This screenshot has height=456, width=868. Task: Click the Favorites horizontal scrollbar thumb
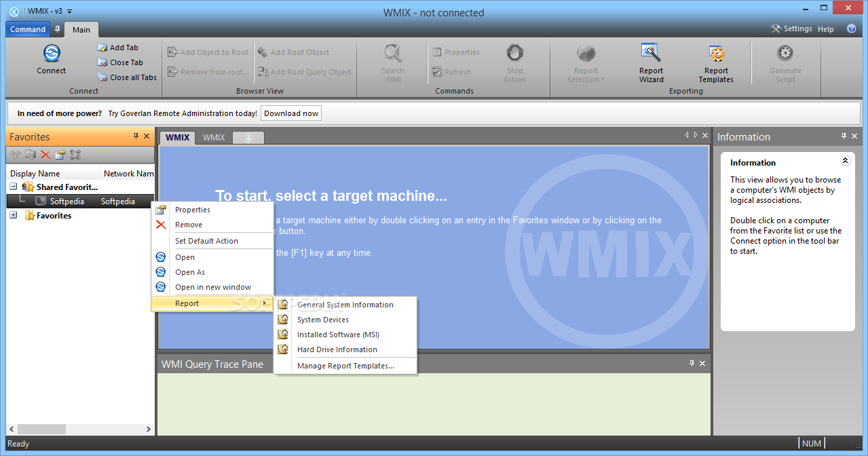pyautogui.click(x=41, y=429)
